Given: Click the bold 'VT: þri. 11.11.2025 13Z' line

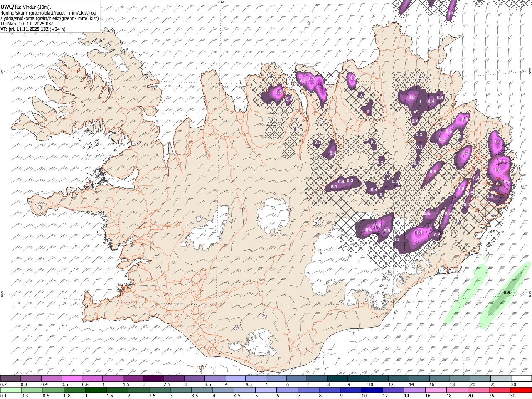Looking at the screenshot, I should (x=25, y=29).
